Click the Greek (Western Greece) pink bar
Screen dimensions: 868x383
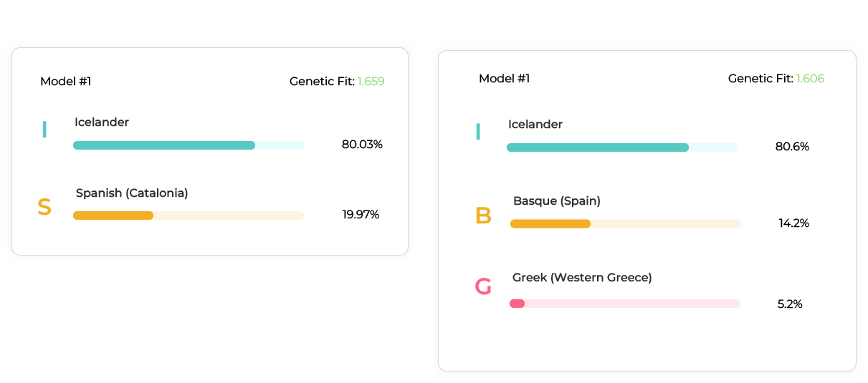click(625, 304)
